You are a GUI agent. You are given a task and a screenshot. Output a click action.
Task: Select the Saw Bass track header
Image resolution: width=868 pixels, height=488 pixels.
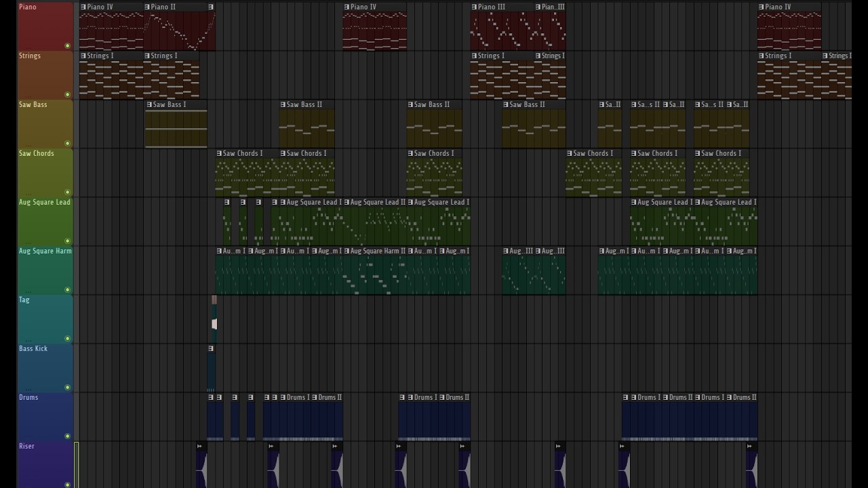[x=45, y=124]
